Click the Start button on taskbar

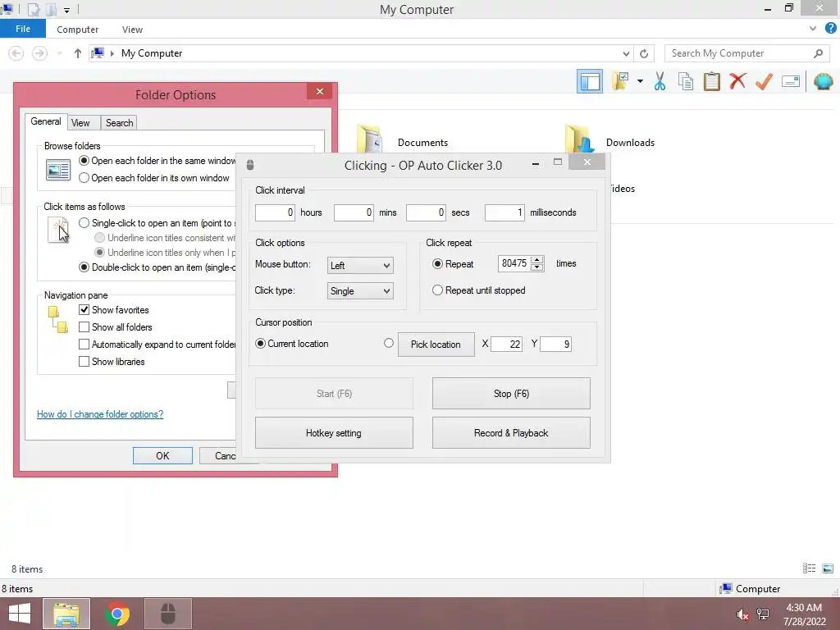[x=20, y=614]
